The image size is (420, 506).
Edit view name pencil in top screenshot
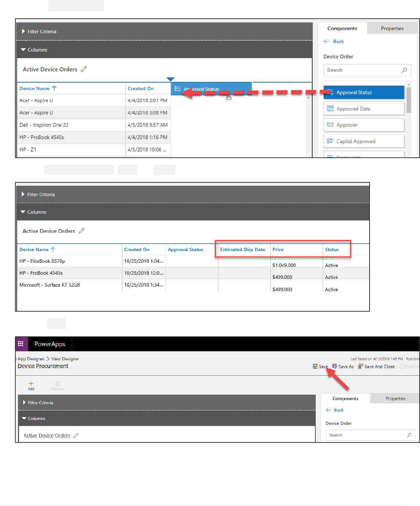84,69
